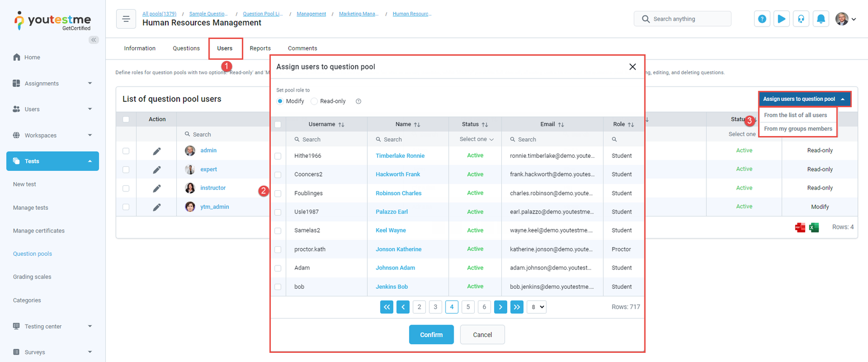The image size is (868, 362).
Task: Click the pencil edit icon for admin
Action: click(157, 151)
